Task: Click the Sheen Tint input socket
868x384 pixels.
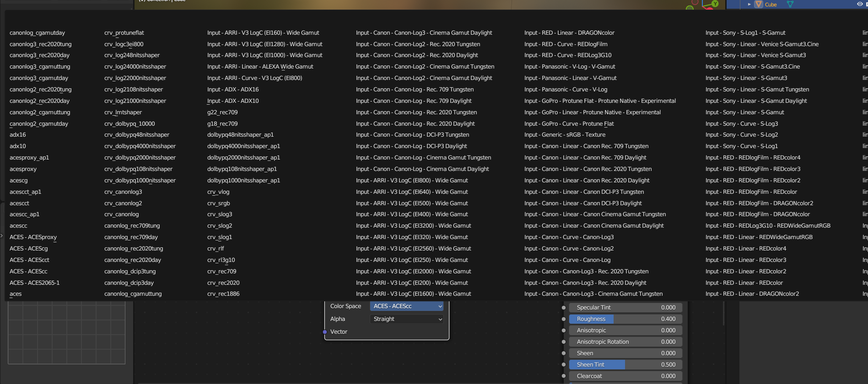Action: (564, 365)
